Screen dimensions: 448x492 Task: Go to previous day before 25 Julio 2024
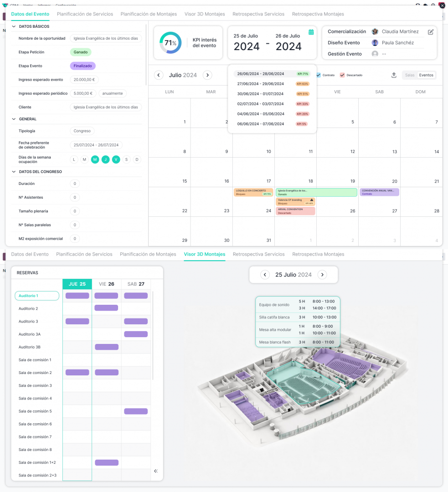click(265, 275)
